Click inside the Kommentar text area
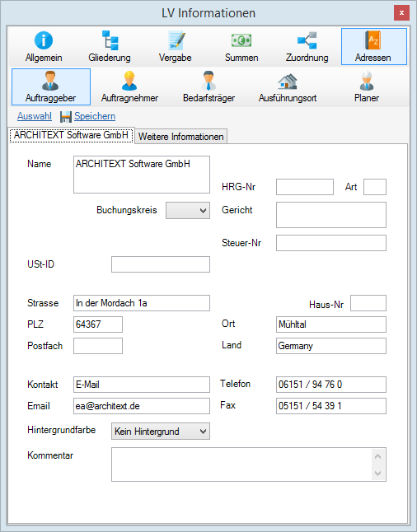This screenshot has width=417, height=532. [x=241, y=464]
